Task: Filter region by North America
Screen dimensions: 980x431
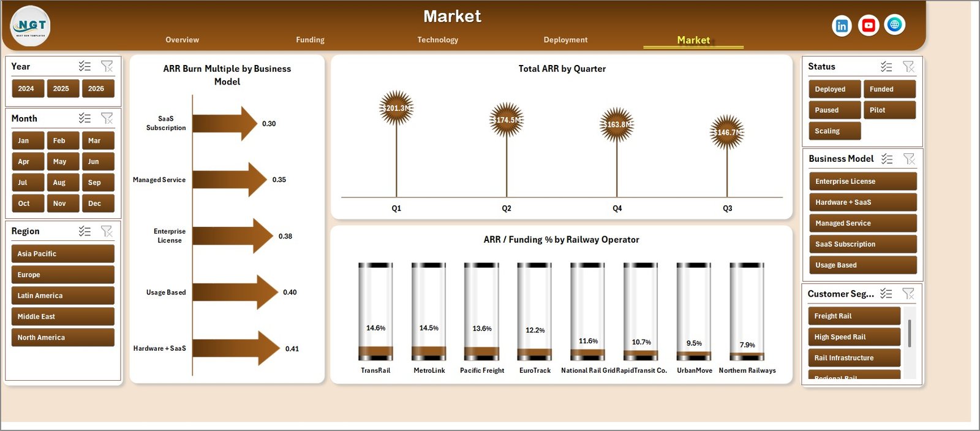Action: point(62,337)
